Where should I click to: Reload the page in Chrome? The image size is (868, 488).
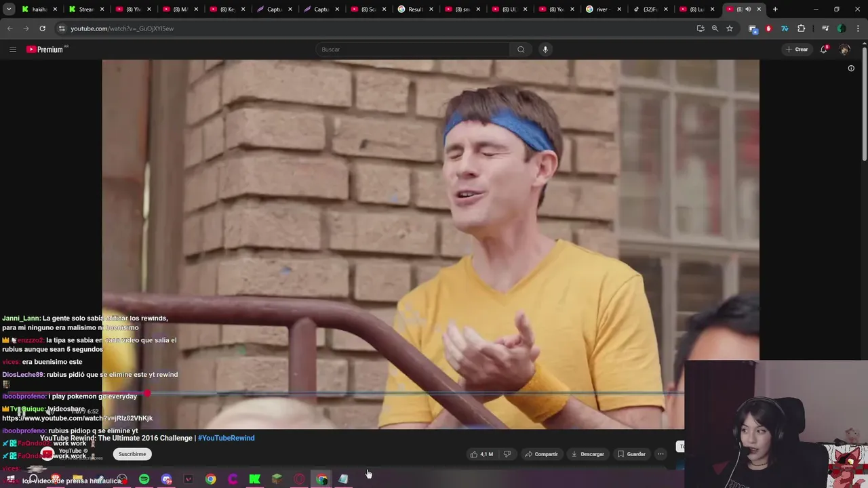42,28
